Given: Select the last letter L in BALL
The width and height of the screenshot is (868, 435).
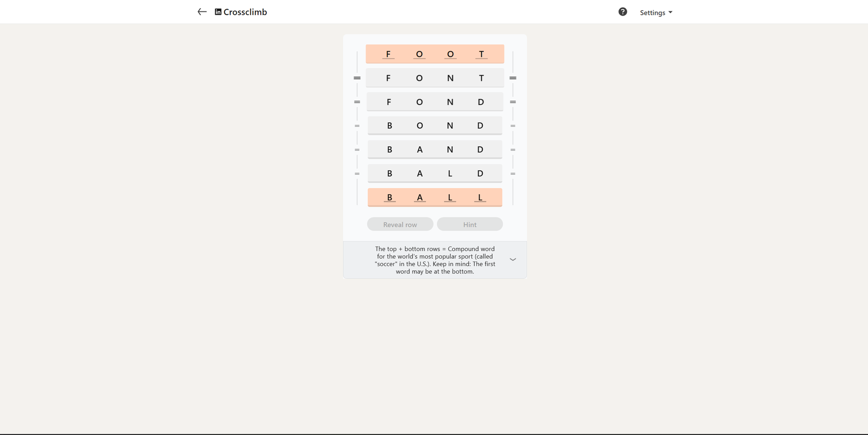Looking at the screenshot, I should pos(480,197).
